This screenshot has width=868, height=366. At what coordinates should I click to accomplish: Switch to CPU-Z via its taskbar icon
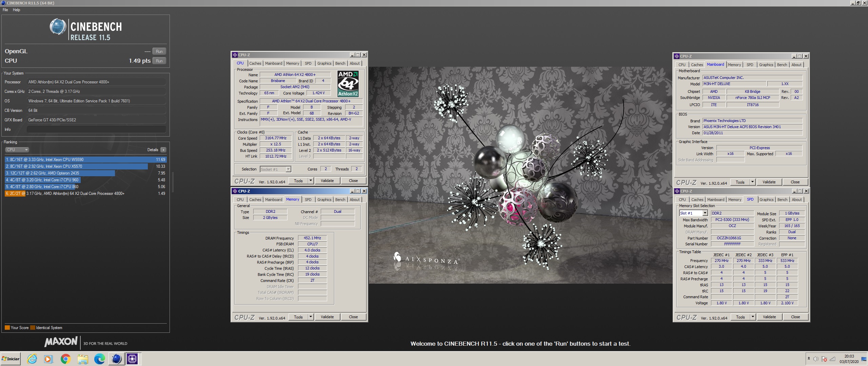pyautogui.click(x=132, y=359)
